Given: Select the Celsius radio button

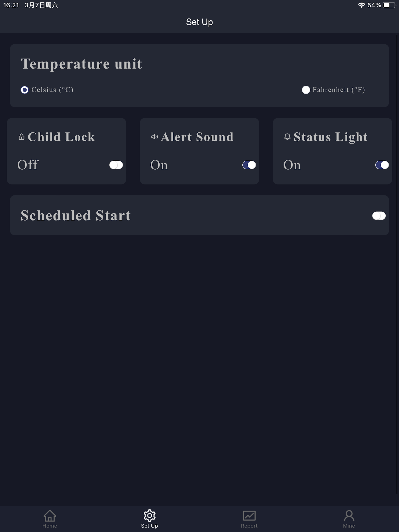Looking at the screenshot, I should coord(25,90).
